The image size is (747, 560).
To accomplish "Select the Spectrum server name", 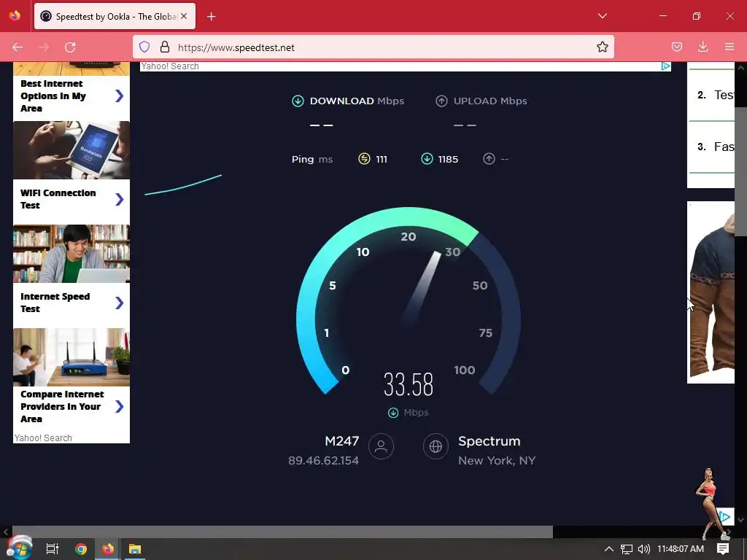I will pyautogui.click(x=489, y=441).
